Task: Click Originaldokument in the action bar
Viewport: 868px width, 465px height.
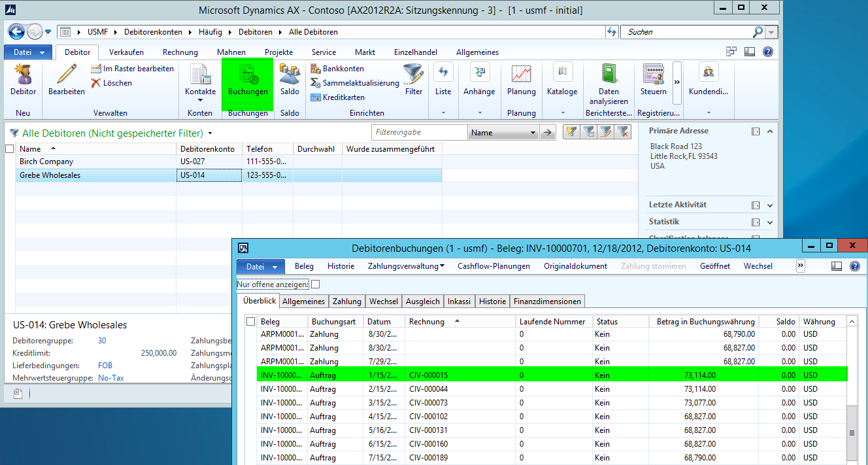Action: (x=575, y=266)
